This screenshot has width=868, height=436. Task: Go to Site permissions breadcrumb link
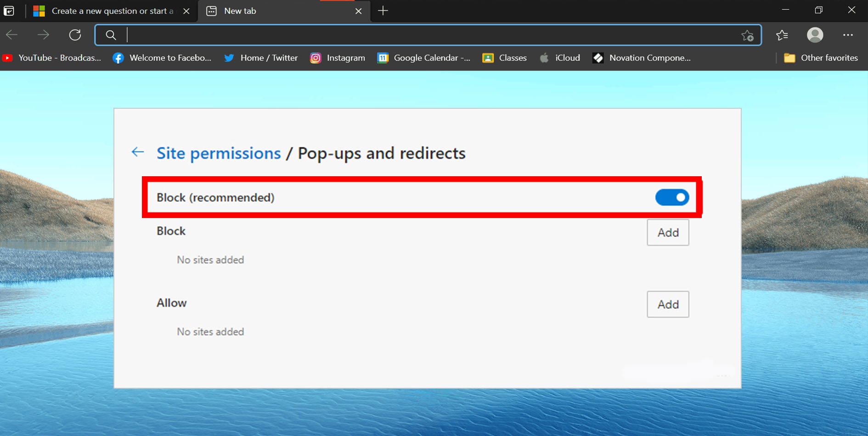coord(219,153)
